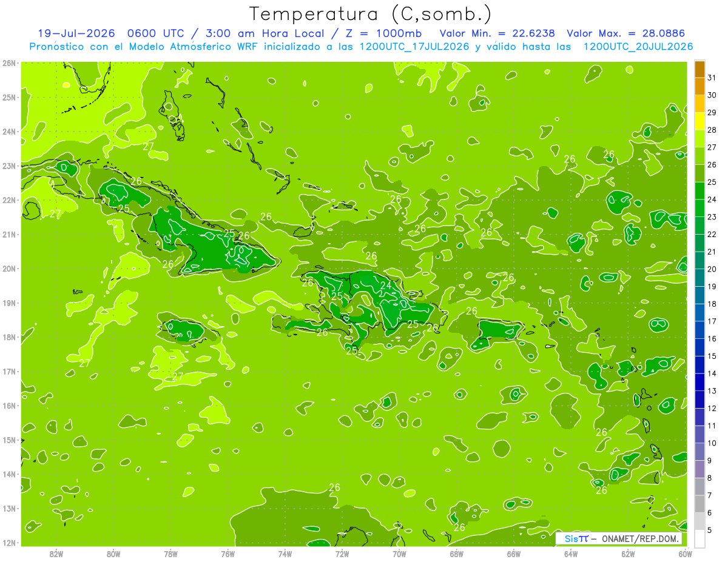Click the title "Temperatura (C,somb.)"
The height and width of the screenshot is (562, 728).
tap(371, 14)
